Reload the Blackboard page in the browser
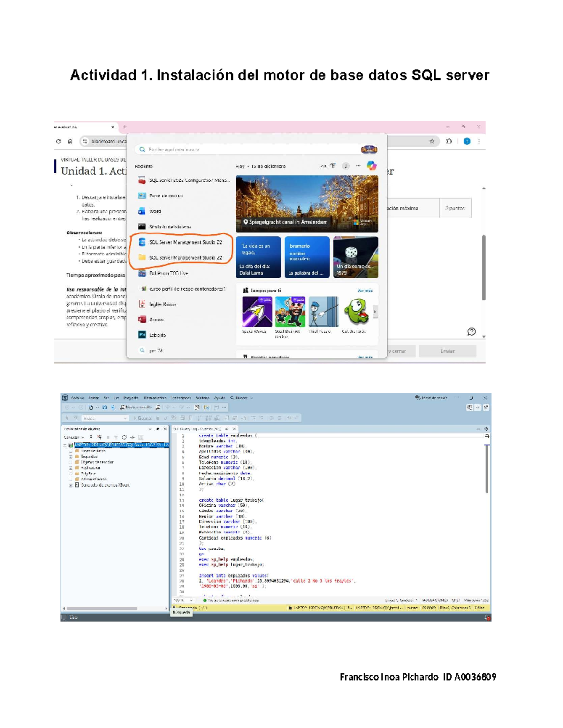 58,141
